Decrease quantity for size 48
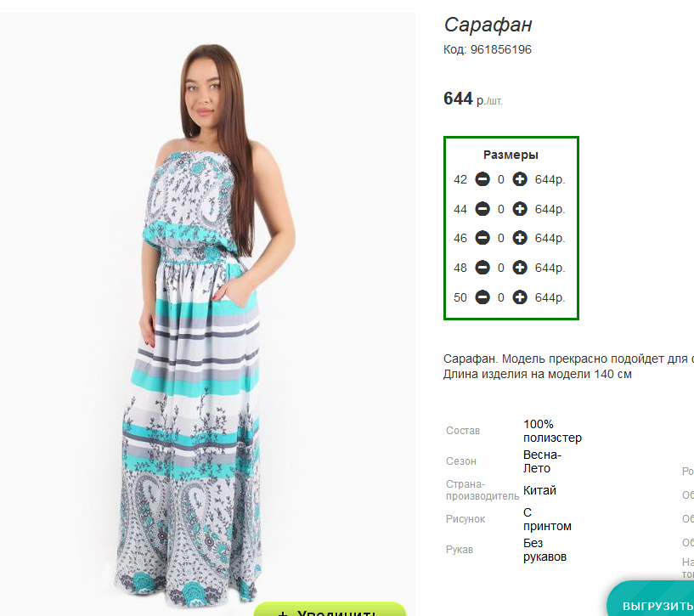Image resolution: width=694 pixels, height=616 pixels. pyautogui.click(x=482, y=268)
